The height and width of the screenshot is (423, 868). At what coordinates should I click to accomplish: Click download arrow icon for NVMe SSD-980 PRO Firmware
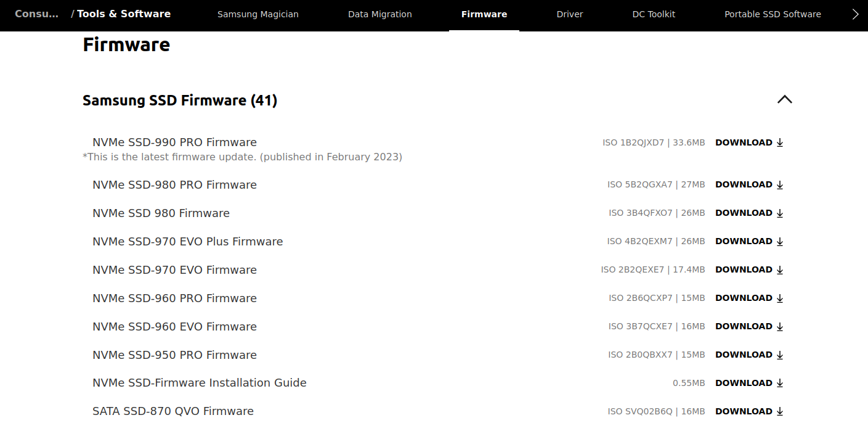click(x=780, y=184)
